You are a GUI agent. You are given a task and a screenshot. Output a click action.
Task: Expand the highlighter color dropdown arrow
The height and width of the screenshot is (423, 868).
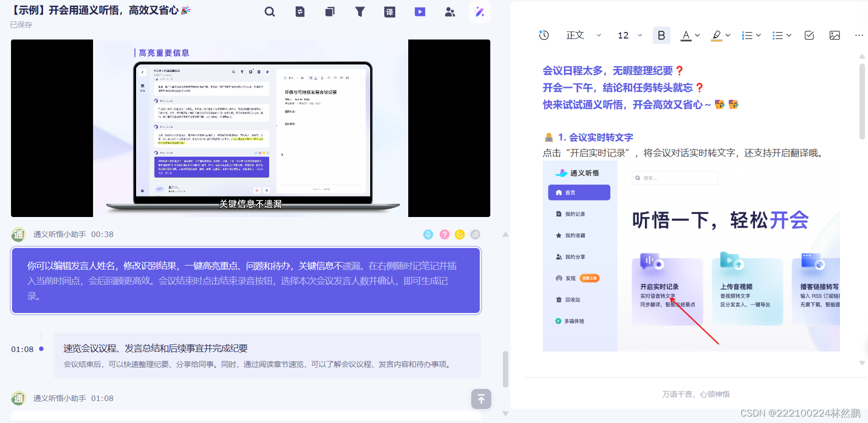pyautogui.click(x=728, y=35)
